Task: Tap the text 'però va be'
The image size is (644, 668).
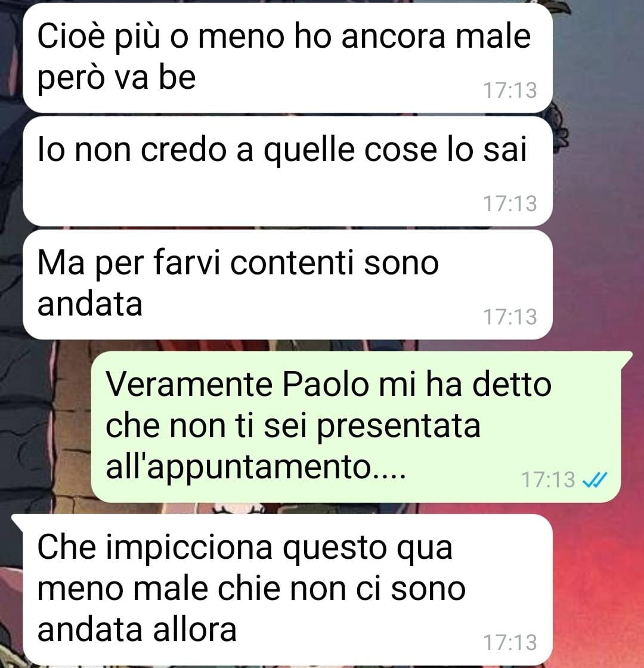Action: coord(116,78)
